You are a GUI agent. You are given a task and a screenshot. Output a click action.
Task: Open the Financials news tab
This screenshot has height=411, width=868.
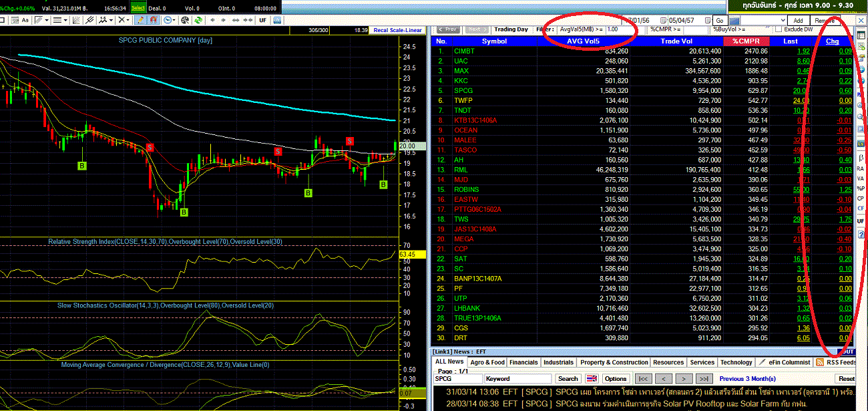point(523,362)
